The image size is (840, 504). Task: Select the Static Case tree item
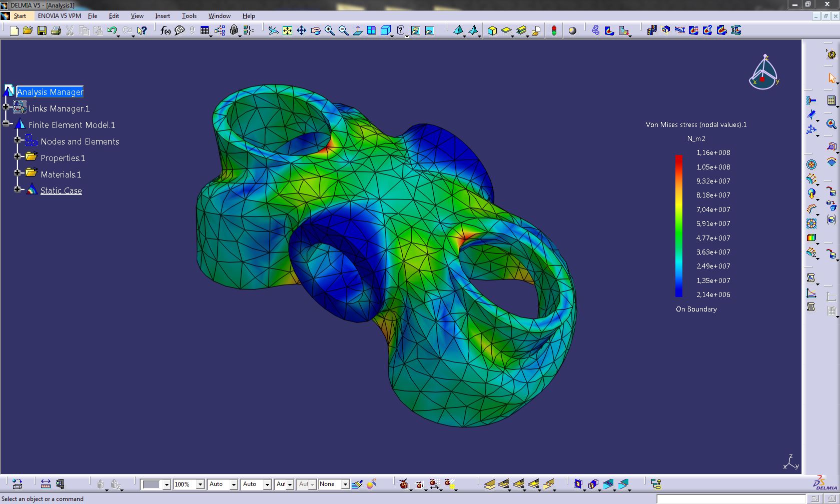[x=61, y=190]
